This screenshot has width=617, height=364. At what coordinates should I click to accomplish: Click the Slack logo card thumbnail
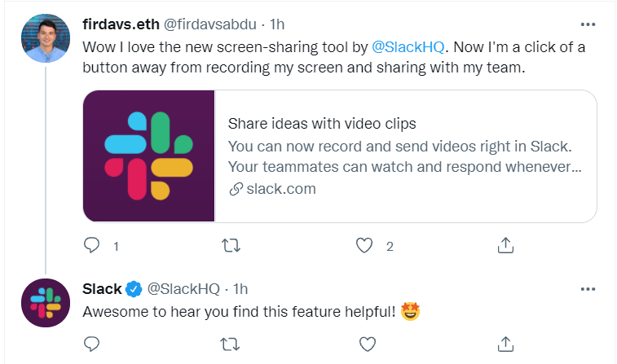click(149, 156)
